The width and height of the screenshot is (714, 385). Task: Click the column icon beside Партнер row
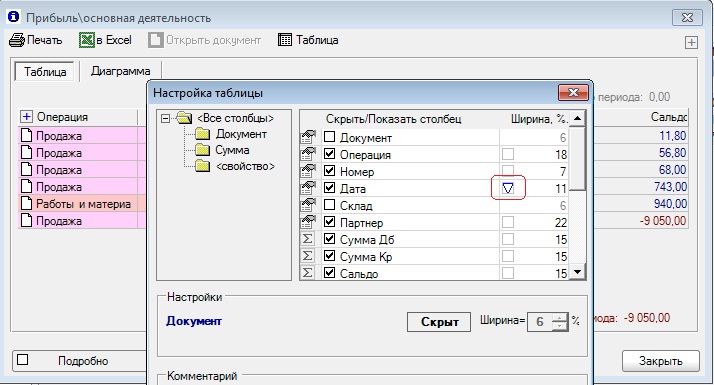coord(308,222)
